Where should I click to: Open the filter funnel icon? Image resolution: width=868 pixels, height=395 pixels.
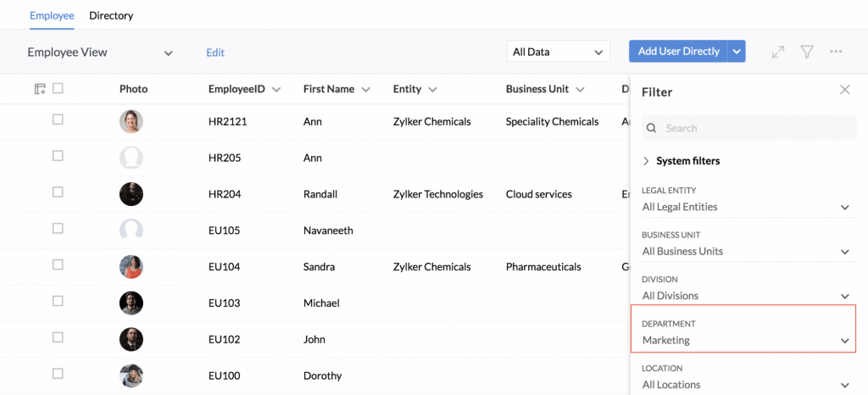coord(807,52)
